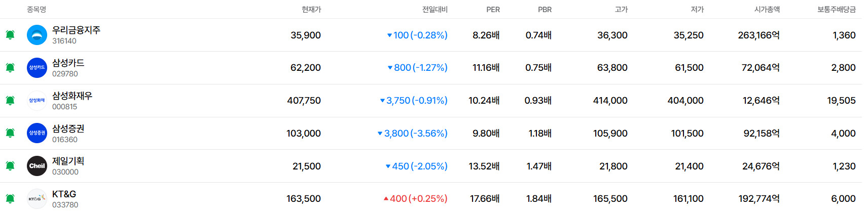This screenshot has height=215, width=868.
Task: Open the KT&G stock name link
Action: click(x=64, y=194)
